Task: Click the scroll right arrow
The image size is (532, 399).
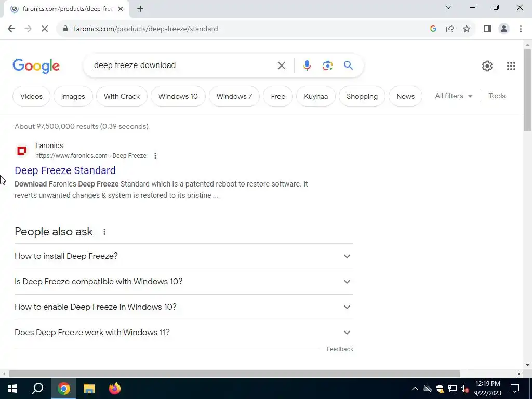Action: [519, 374]
